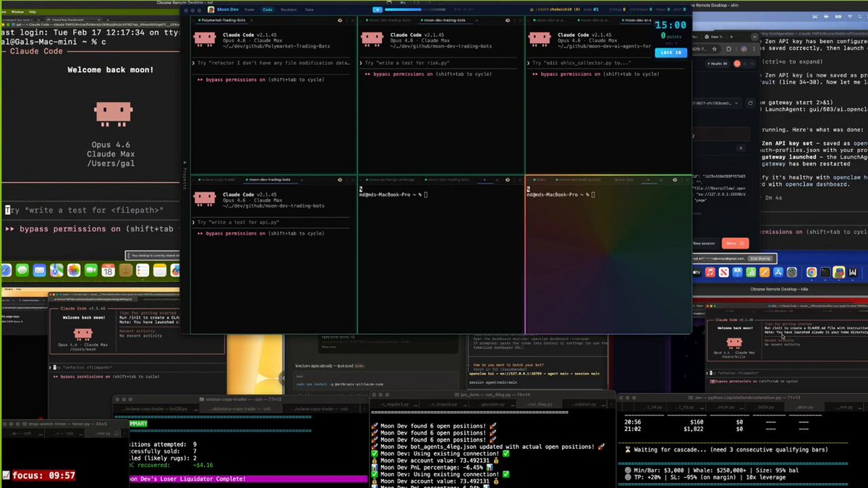This screenshot has height=488, width=868.
Task: Open the Backtest tab in Moon Dev
Action: click(289, 9)
